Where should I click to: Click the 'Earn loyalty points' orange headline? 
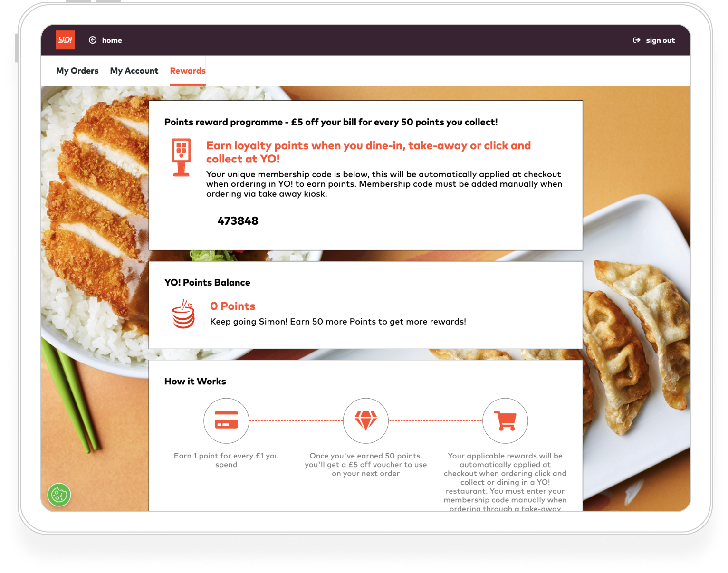pyautogui.click(x=368, y=152)
